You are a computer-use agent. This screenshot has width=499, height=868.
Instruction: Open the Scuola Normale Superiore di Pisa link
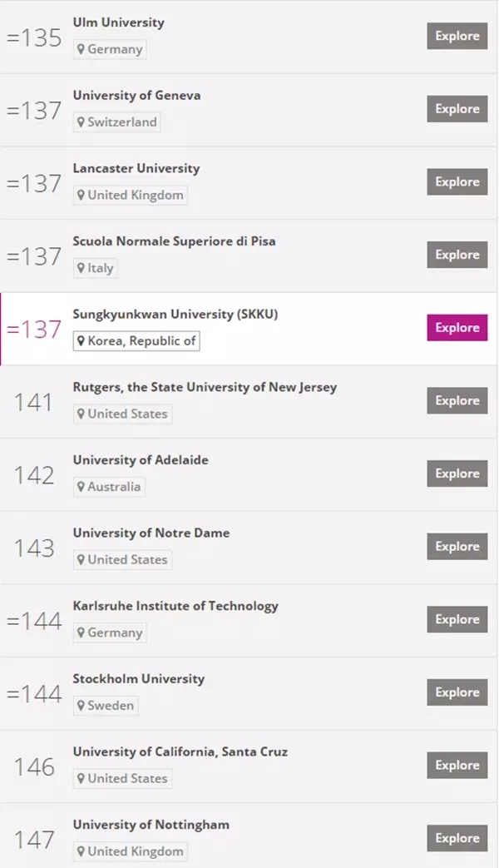tap(175, 241)
